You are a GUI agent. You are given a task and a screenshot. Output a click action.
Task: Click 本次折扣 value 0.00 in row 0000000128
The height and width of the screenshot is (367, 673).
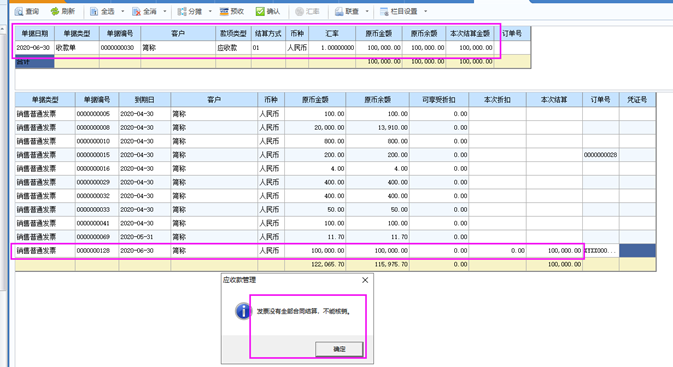tap(497, 251)
